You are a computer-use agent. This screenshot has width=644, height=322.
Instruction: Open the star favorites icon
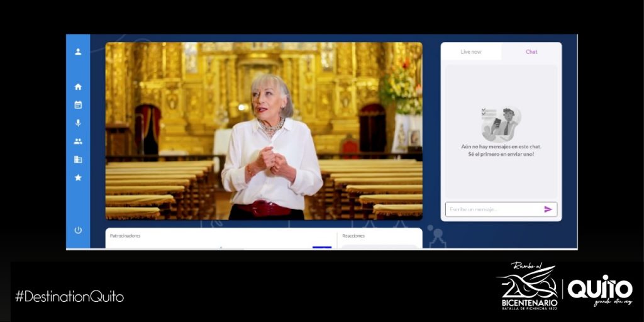point(78,178)
